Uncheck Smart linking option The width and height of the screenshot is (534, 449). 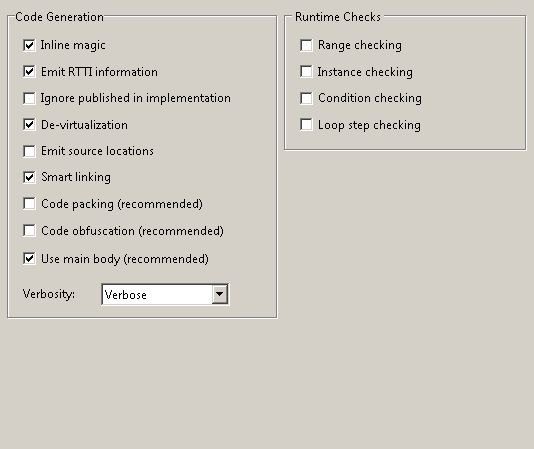point(29,177)
